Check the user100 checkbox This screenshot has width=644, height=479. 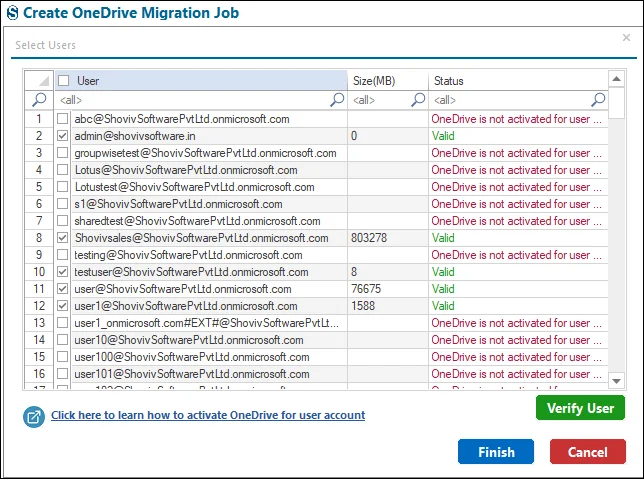[x=62, y=357]
